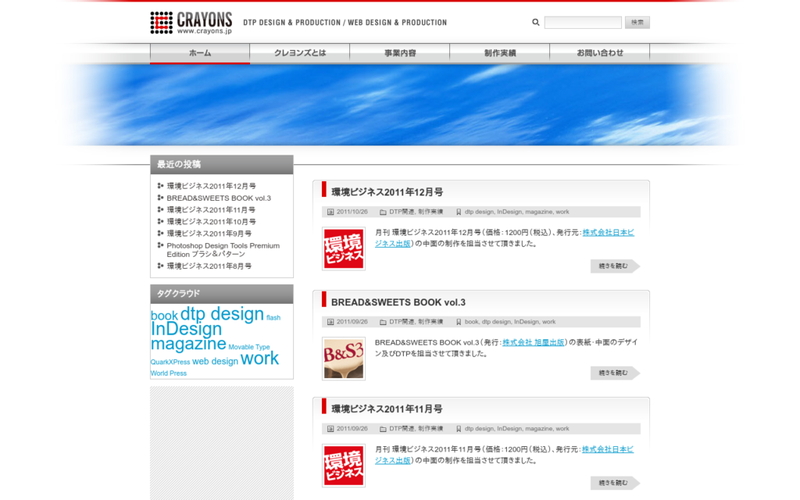Select the InDesign tag in tag cloud

187,329
